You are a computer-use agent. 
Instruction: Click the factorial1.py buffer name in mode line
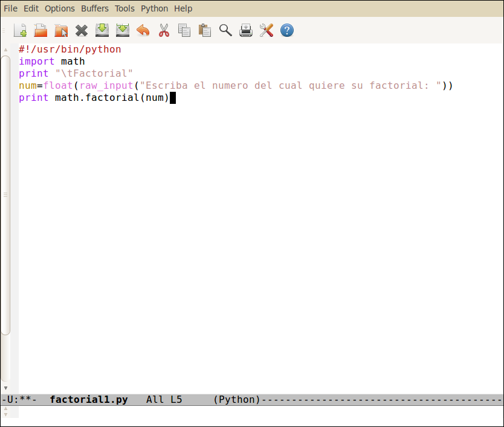(89, 399)
